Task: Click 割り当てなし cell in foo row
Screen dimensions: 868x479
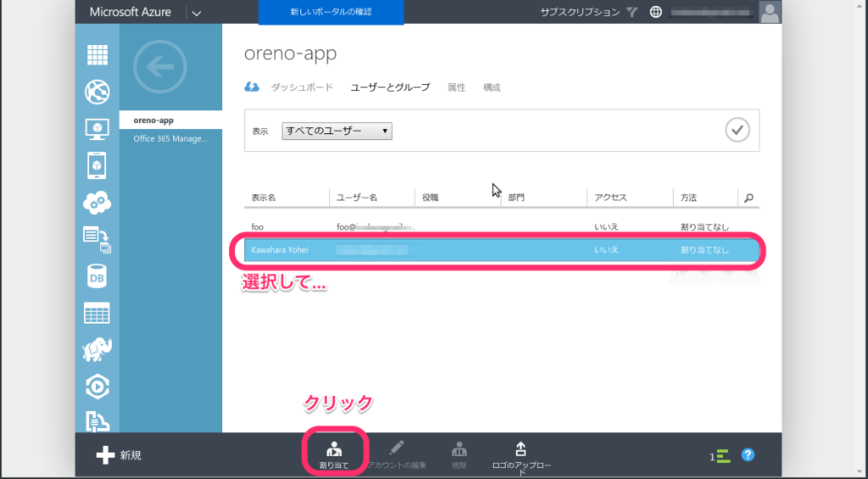Action: [x=704, y=227]
